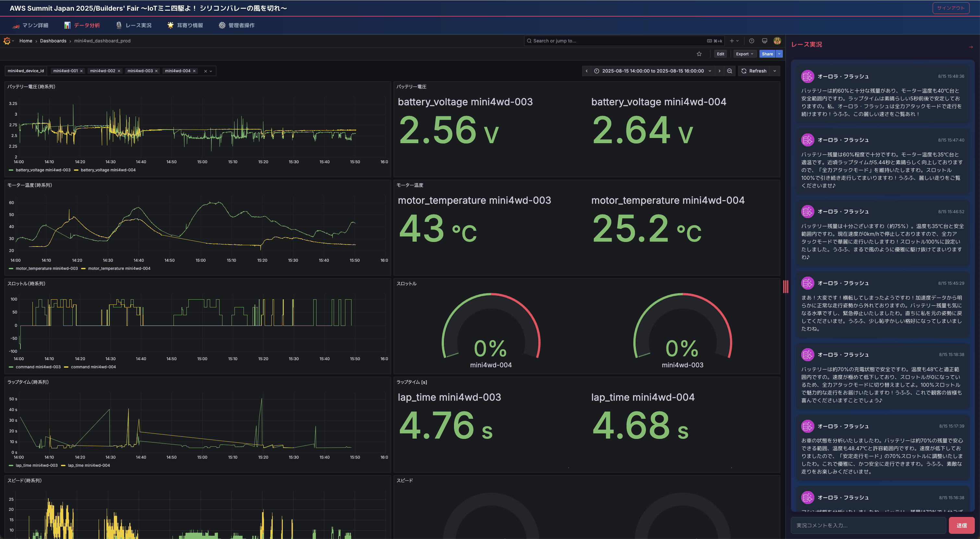Click the help question mark icon
Image resolution: width=980 pixels, height=539 pixels.
(x=751, y=41)
